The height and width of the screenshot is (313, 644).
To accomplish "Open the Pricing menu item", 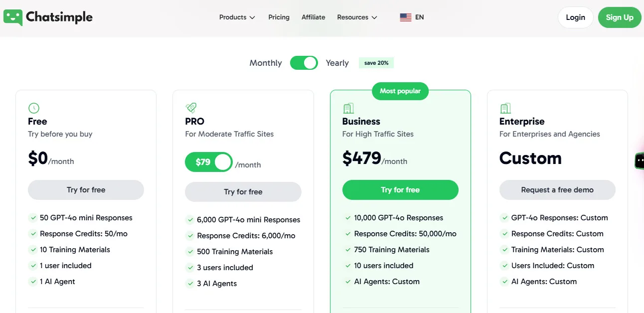I will [x=279, y=17].
